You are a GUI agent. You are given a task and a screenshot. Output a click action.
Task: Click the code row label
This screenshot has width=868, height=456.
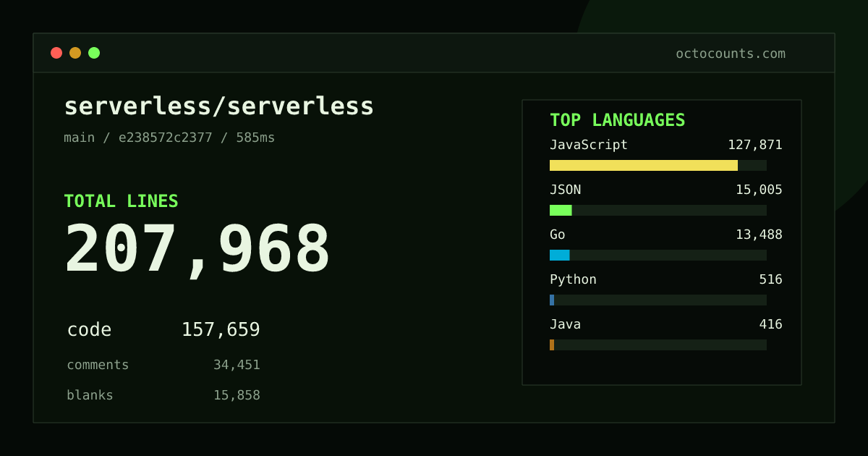[x=89, y=330]
